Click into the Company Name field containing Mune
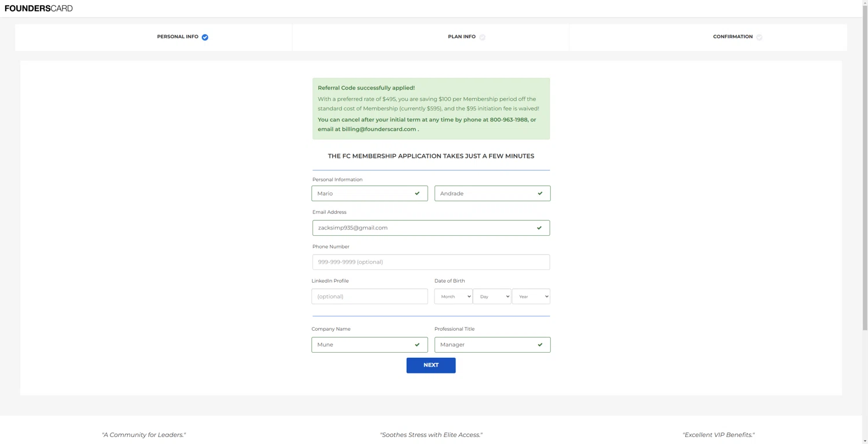Image resolution: width=868 pixels, height=444 pixels. (369, 345)
